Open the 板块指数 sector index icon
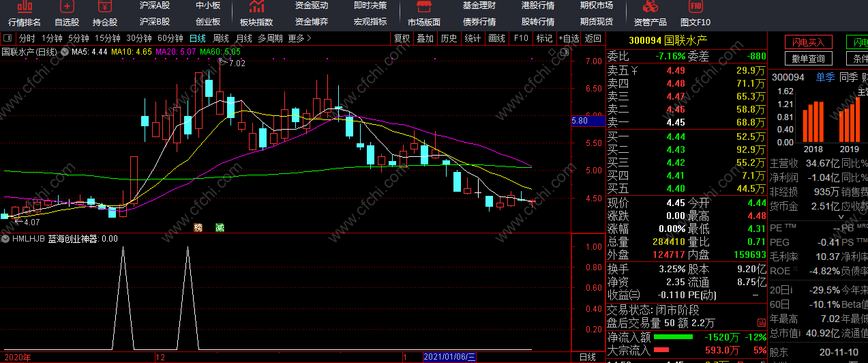This screenshot has height=363, width=868. click(x=256, y=14)
